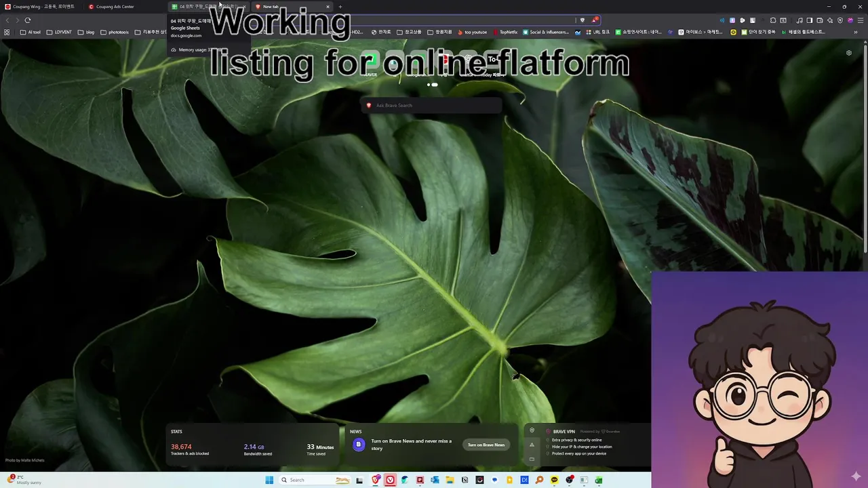The width and height of the screenshot is (868, 488).
Task: Click the Brave News icon in news card
Action: pos(359,445)
